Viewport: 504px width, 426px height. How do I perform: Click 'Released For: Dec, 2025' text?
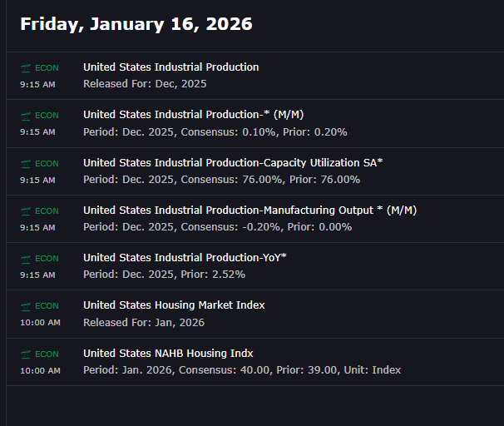(x=145, y=84)
